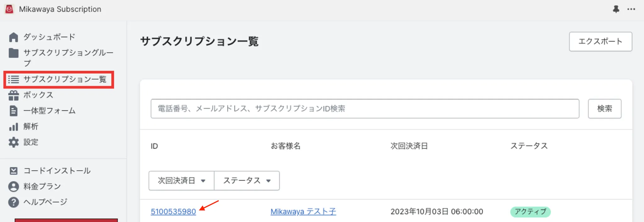
Task: Open the three-dots more options menu
Action: click(631, 9)
